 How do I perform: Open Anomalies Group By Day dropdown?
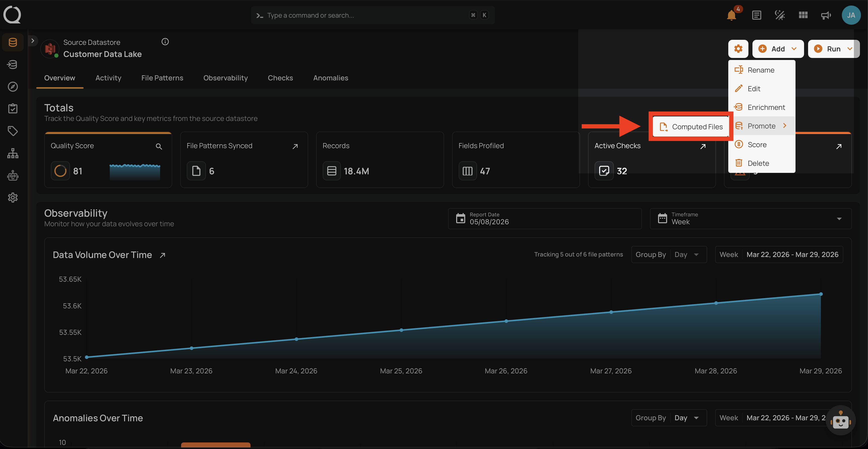pos(669,418)
